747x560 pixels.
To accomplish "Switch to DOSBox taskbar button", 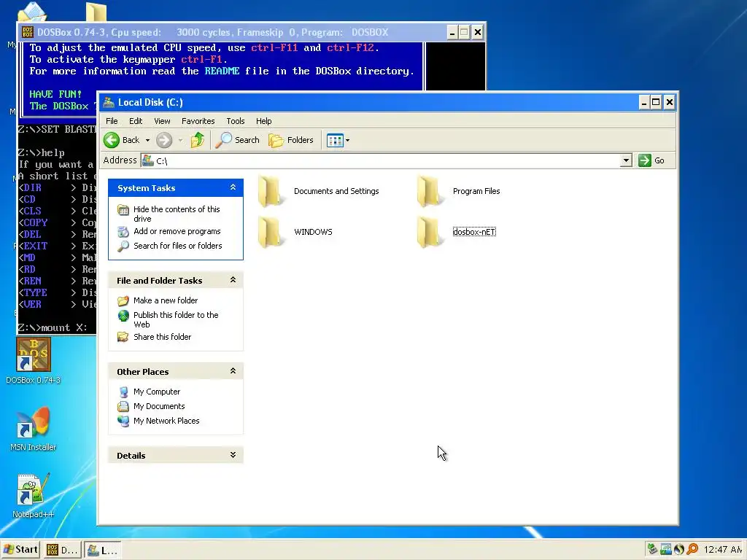I will click(62, 550).
